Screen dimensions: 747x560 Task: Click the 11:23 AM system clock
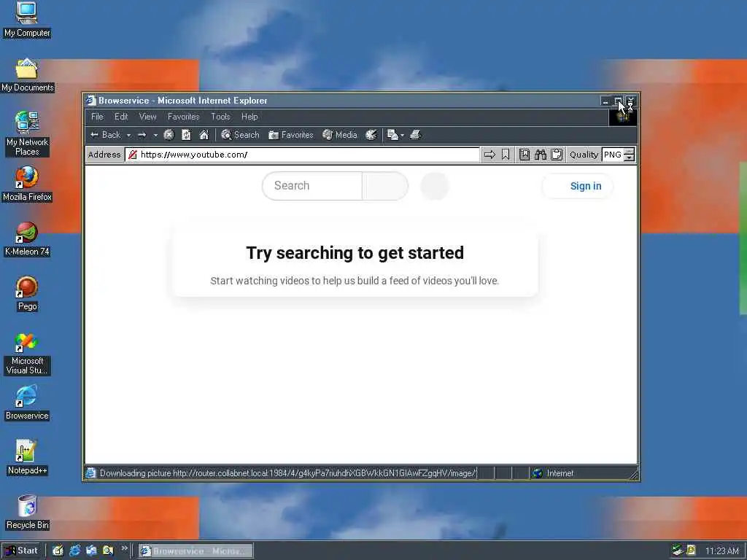(x=721, y=551)
